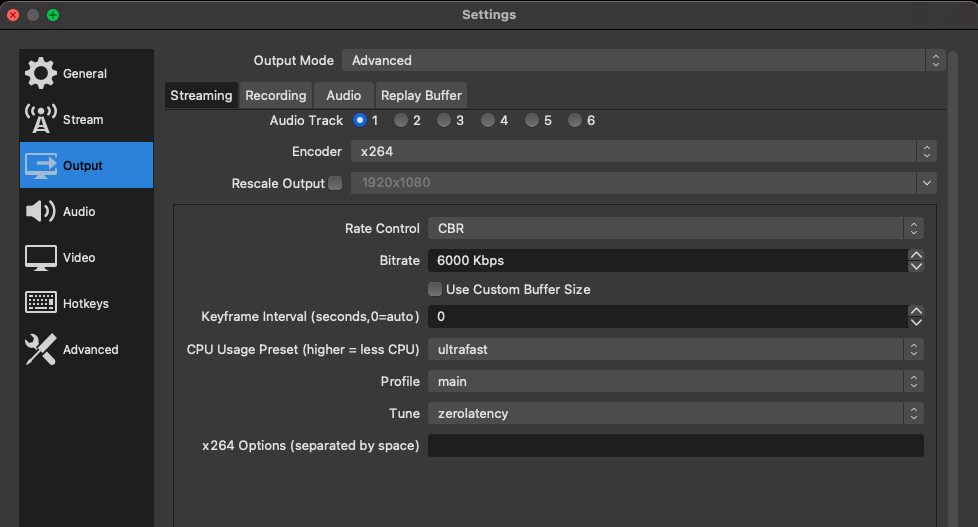Switch to the Replay Buffer tab

coord(421,95)
